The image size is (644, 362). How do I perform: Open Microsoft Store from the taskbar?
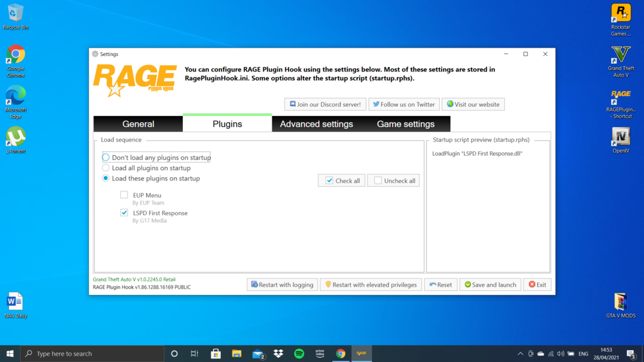coord(216,354)
